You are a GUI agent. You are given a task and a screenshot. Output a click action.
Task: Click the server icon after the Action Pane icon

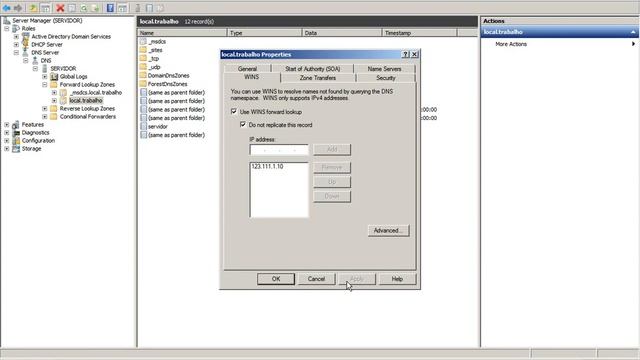138,8
